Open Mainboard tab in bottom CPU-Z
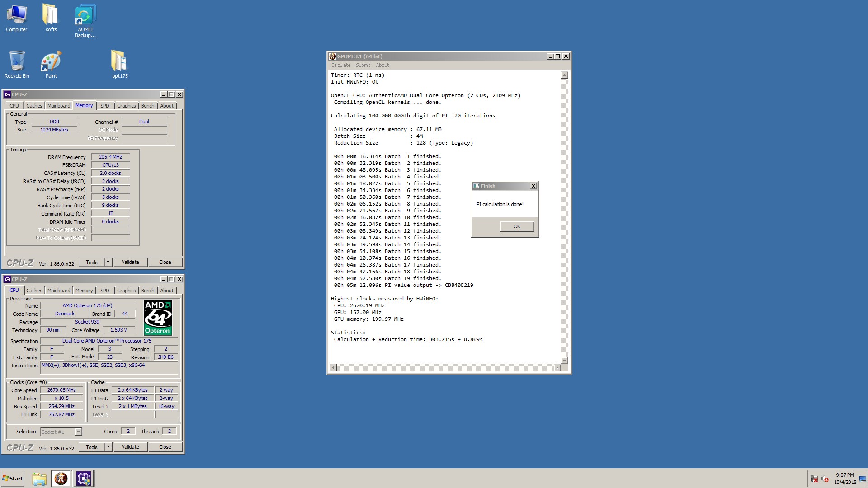This screenshot has width=868, height=488. click(59, 291)
